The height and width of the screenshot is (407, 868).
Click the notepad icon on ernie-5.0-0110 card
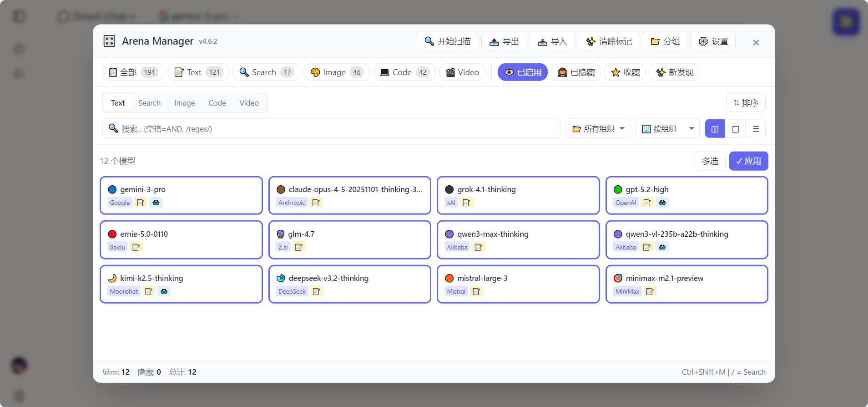(136, 247)
